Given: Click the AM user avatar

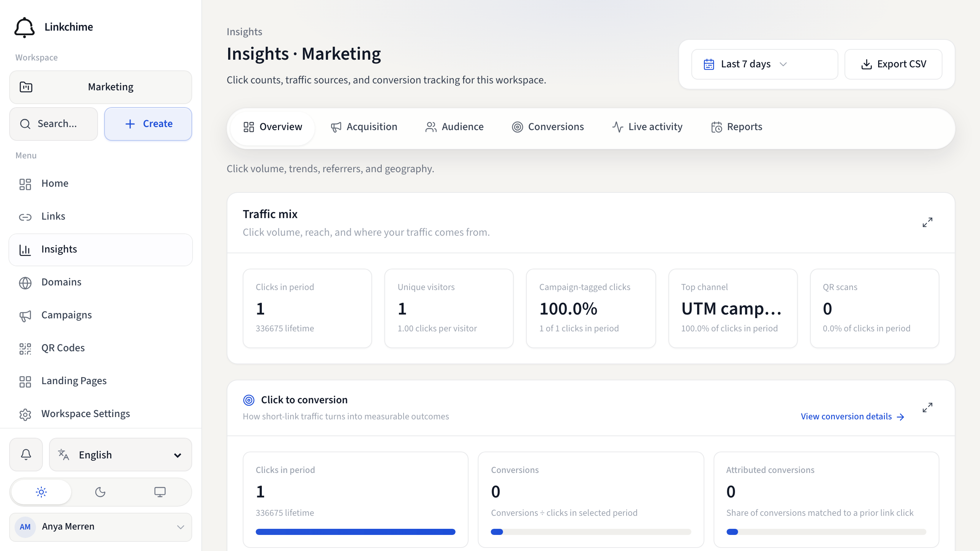Looking at the screenshot, I should (25, 527).
